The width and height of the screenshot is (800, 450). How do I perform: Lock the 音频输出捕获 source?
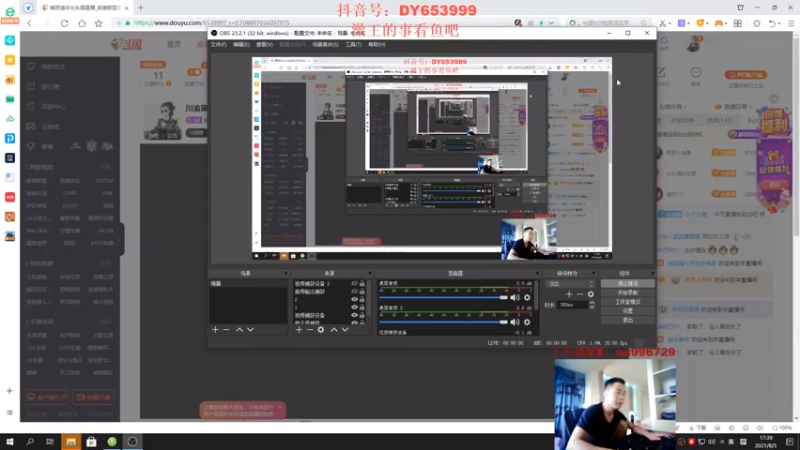tap(362, 292)
